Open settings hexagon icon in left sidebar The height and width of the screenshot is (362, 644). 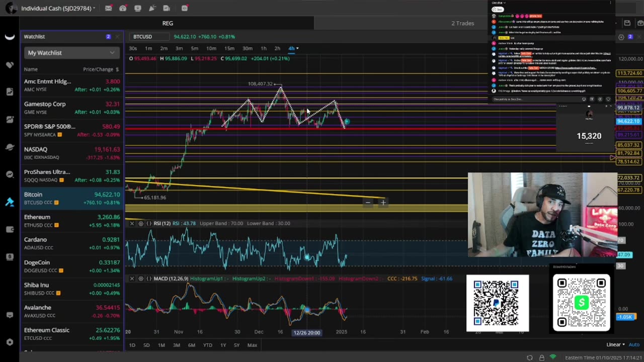click(10, 342)
